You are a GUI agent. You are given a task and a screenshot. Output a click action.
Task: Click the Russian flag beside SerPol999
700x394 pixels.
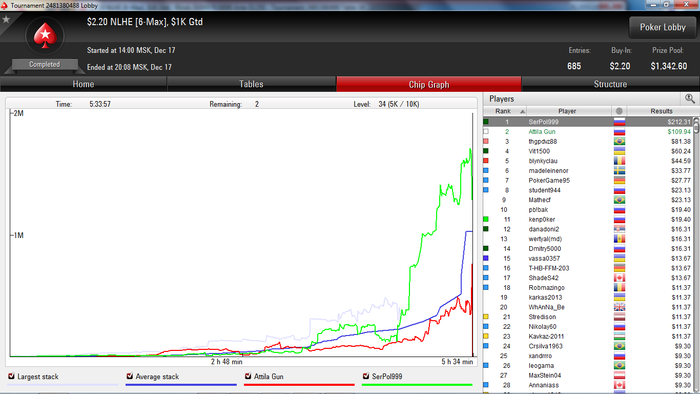tap(619, 122)
